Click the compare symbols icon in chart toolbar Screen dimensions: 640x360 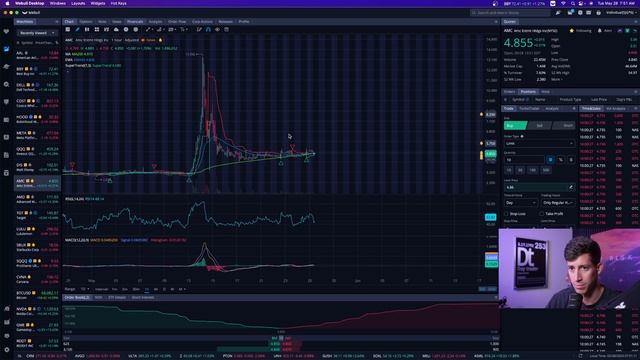pos(106,29)
